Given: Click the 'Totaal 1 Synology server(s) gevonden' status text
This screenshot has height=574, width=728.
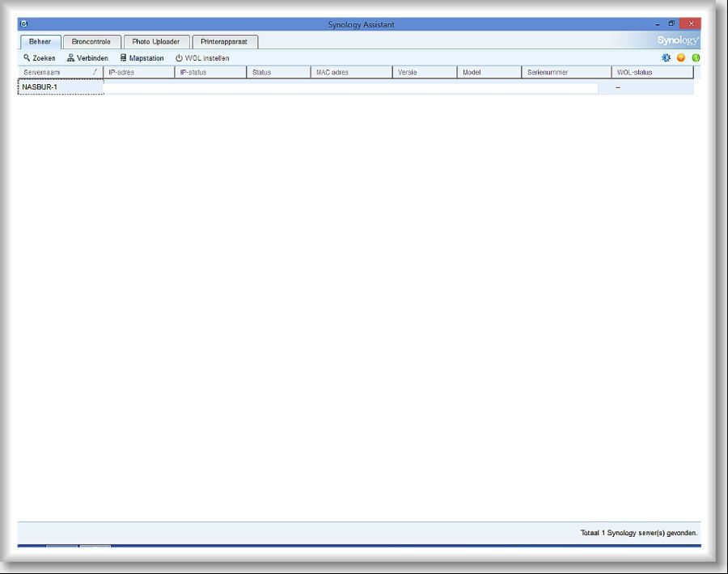Looking at the screenshot, I should coord(639,533).
